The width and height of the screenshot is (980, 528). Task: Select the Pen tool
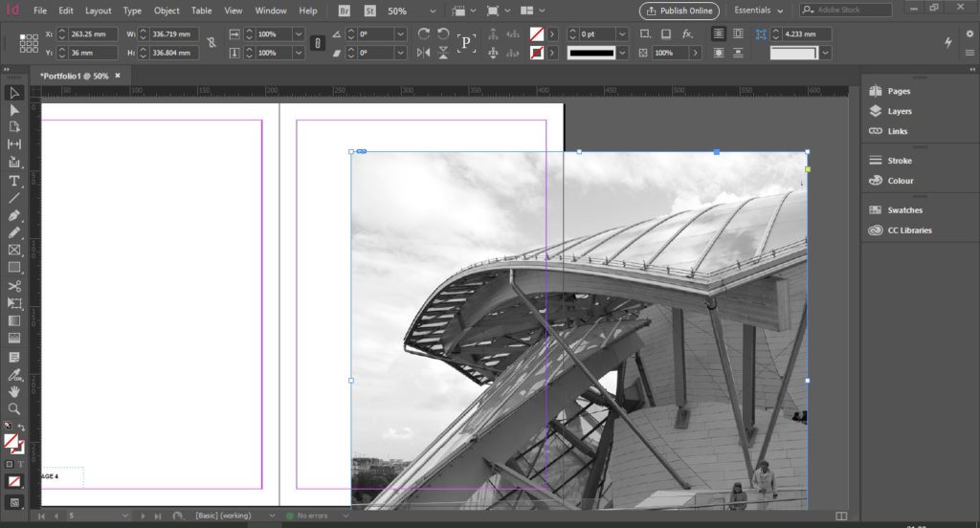click(13, 215)
